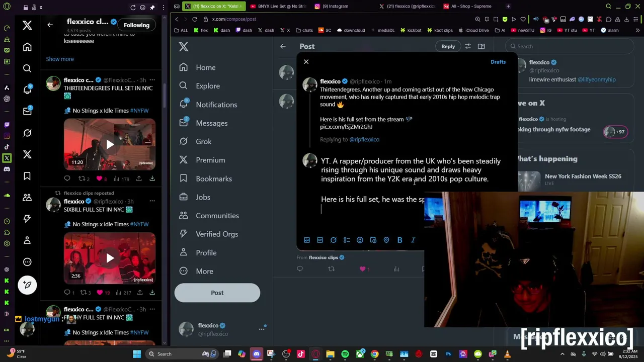
Task: Go to Home in main X sidebar
Action: click(x=198, y=67)
